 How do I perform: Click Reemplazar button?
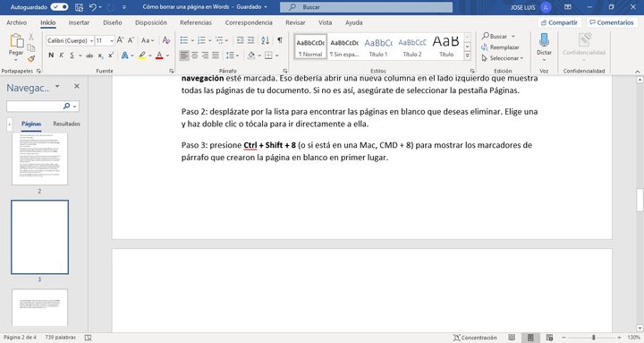pos(500,47)
